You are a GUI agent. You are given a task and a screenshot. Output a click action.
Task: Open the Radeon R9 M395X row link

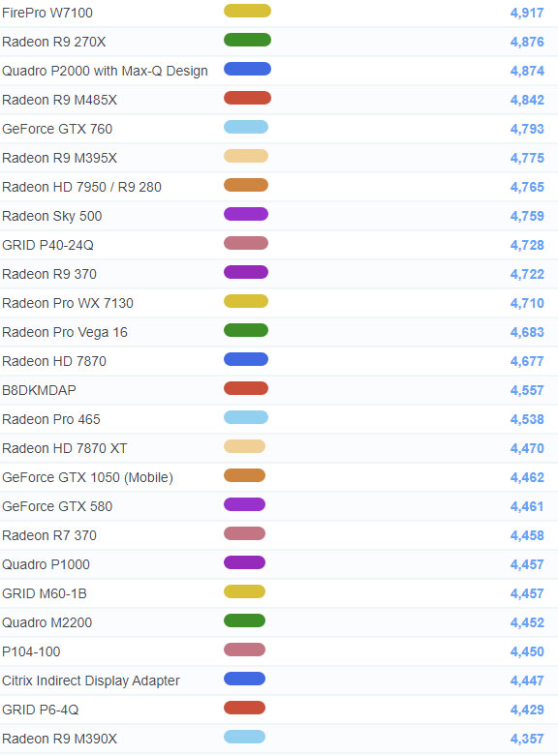[x=59, y=158]
